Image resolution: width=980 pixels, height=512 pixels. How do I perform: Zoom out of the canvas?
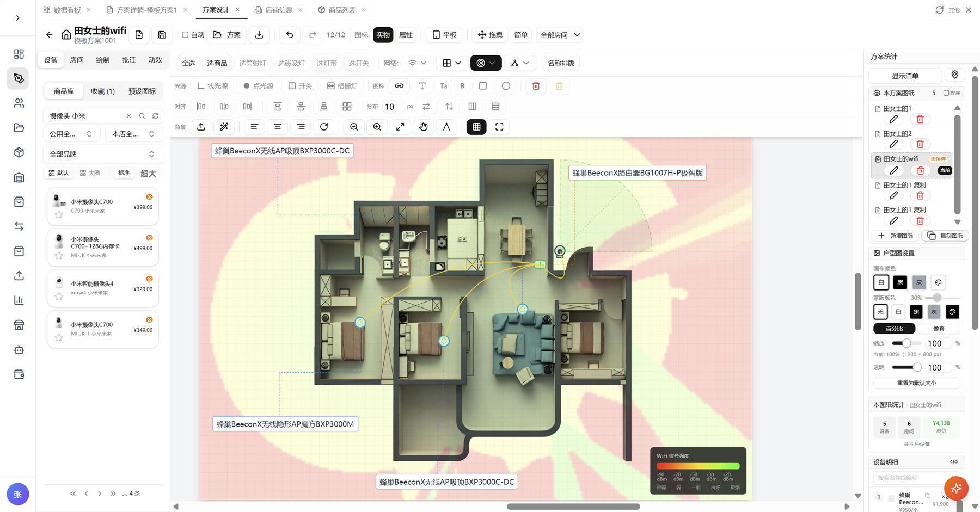coord(354,127)
